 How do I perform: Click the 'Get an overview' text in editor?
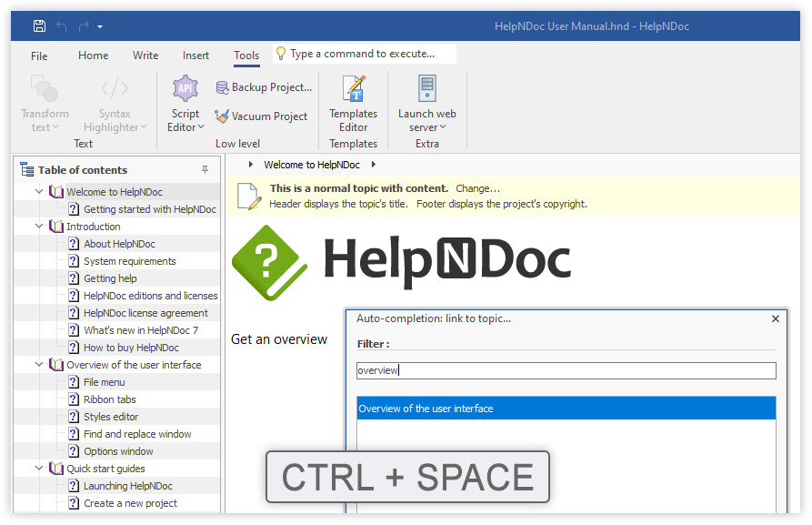pyautogui.click(x=279, y=339)
